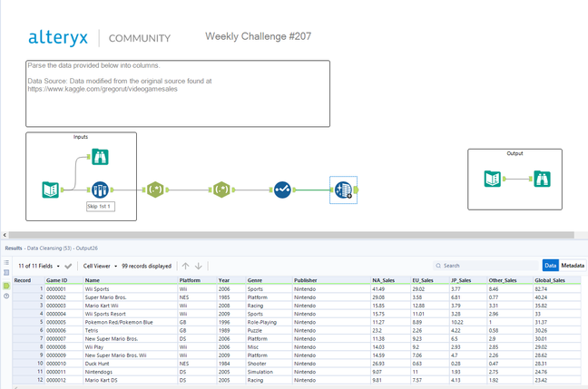Click the alteryx logo
This screenshot has width=588, height=389.
coord(58,37)
